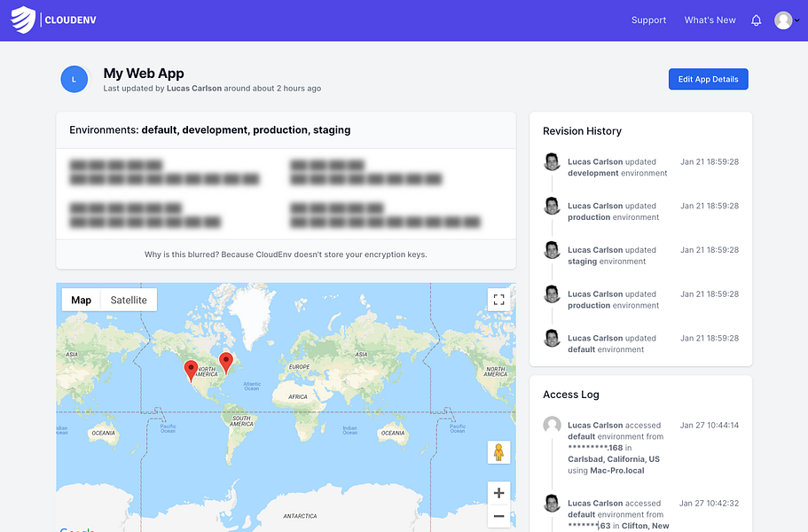Click avatar of Clifton access entry

click(552, 503)
